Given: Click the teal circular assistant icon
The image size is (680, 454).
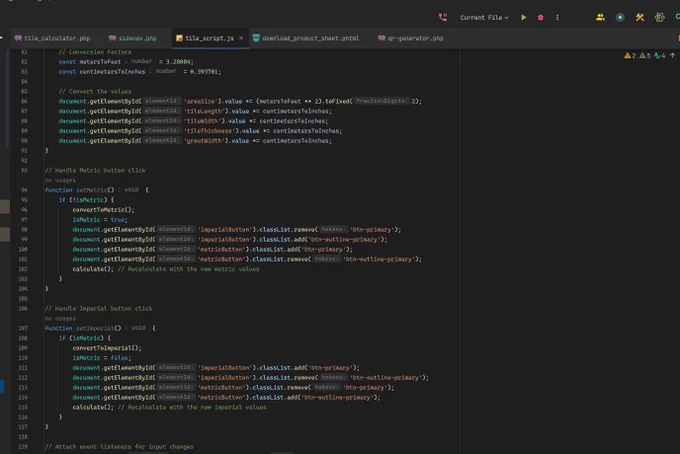Looking at the screenshot, I should pos(620,17).
